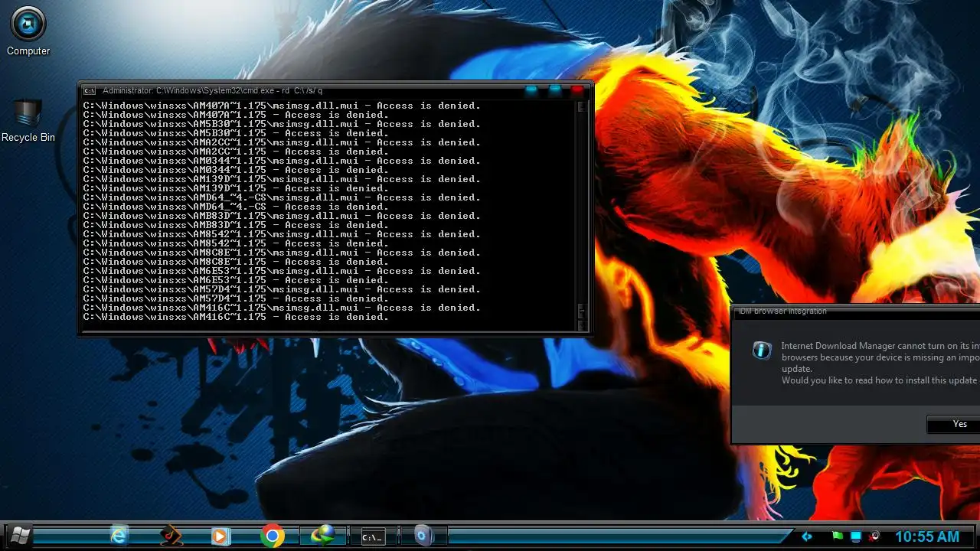The image size is (980, 551).
Task: Click the Administrator cmd.exe title bar text
Action: (212, 90)
